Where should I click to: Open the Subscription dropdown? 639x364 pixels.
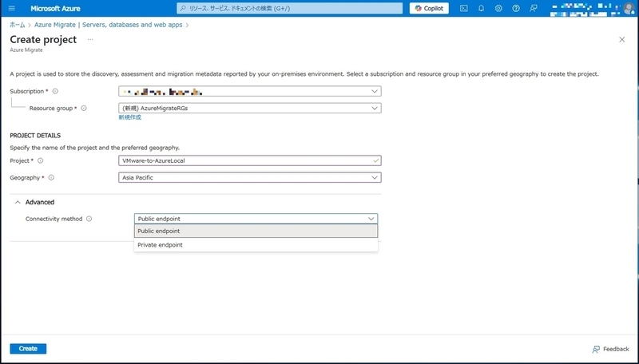click(250, 91)
